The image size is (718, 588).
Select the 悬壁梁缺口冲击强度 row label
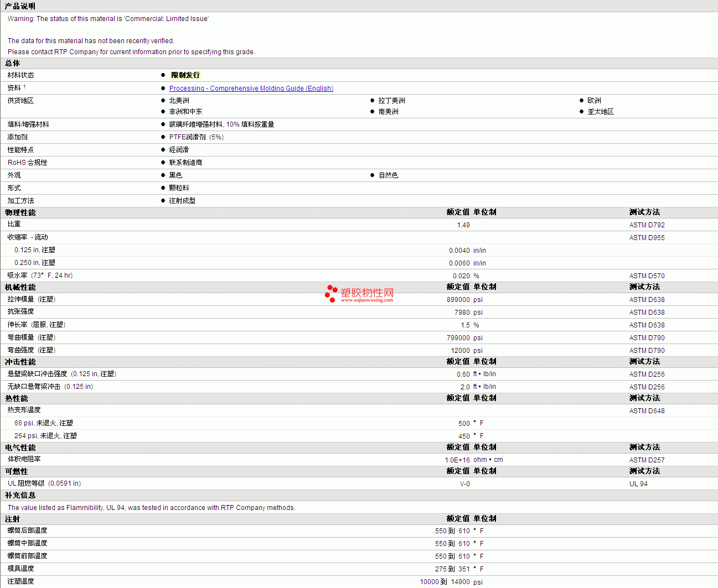(x=62, y=374)
